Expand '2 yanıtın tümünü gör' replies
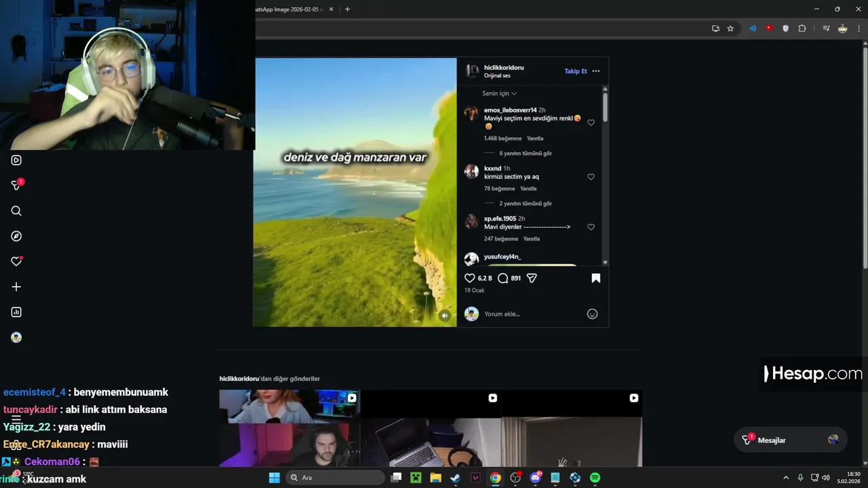This screenshot has width=868, height=488. click(x=526, y=203)
